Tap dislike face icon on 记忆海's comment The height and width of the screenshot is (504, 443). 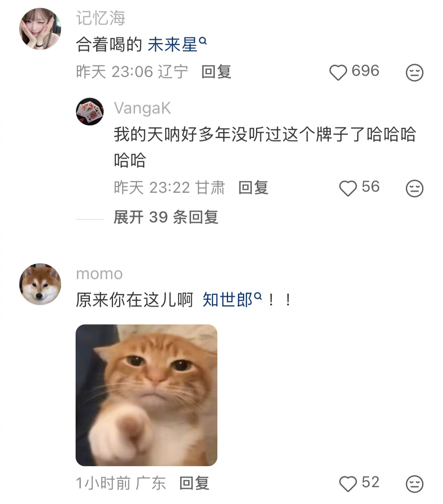pyautogui.click(x=414, y=73)
